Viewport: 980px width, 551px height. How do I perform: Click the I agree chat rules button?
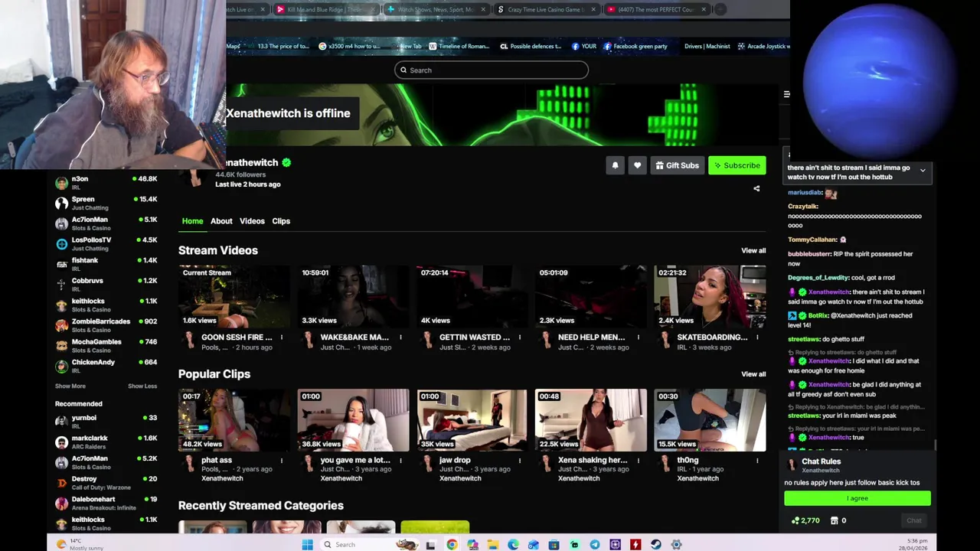pyautogui.click(x=857, y=498)
